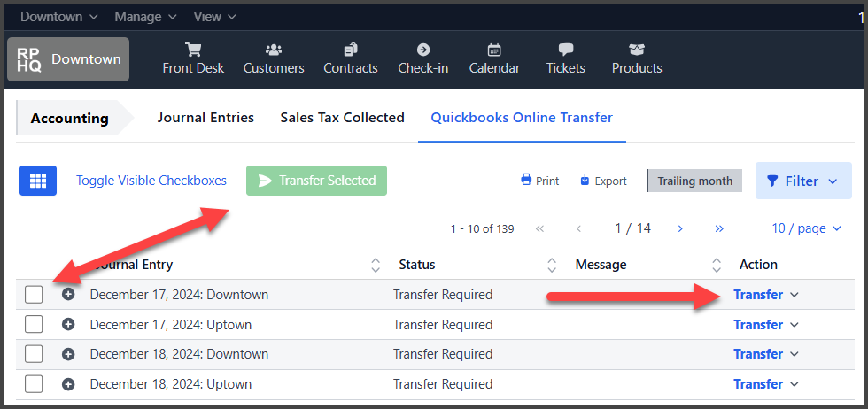Click the blue grid view button
The image size is (868, 409).
[38, 181]
